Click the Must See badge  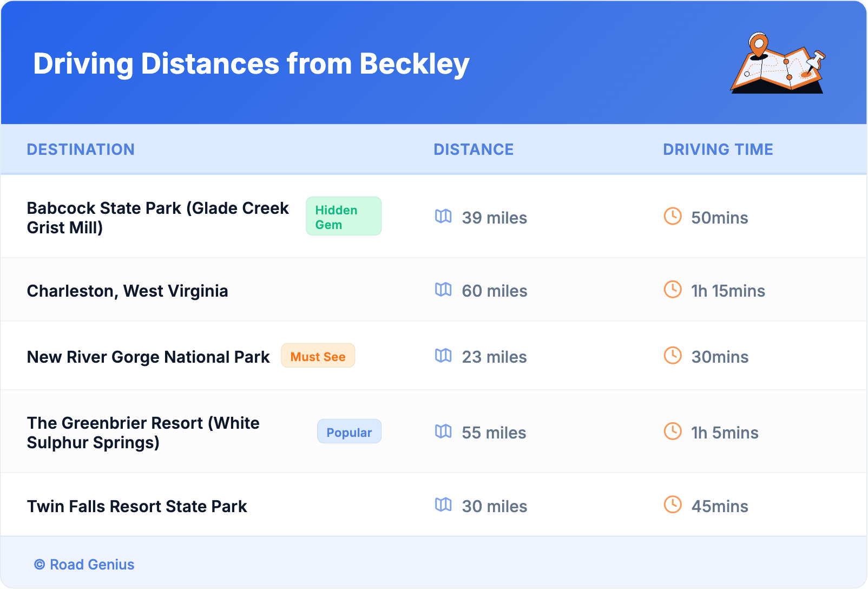[318, 356]
